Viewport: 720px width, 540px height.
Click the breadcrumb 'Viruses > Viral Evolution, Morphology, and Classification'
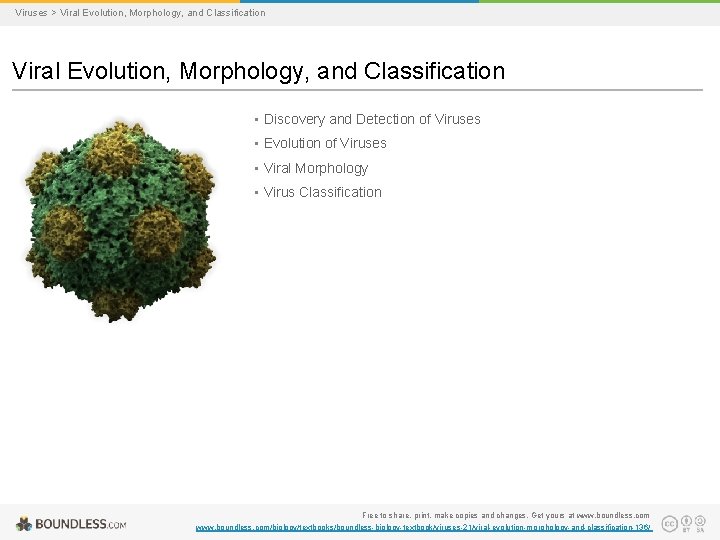coord(140,13)
